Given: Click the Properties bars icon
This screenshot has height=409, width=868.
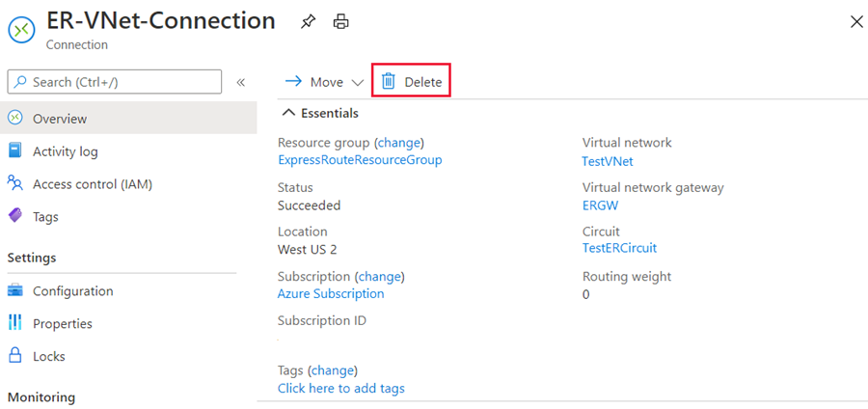Looking at the screenshot, I should tap(14, 323).
